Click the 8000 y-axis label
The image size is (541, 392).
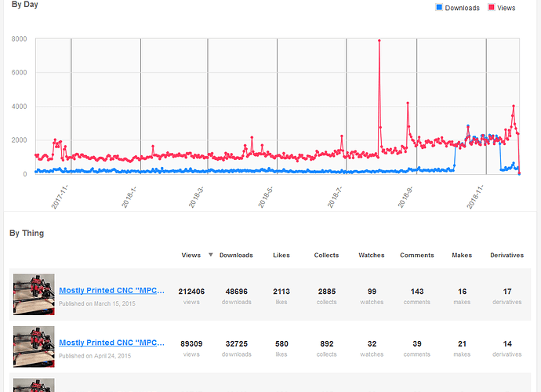tap(19, 39)
